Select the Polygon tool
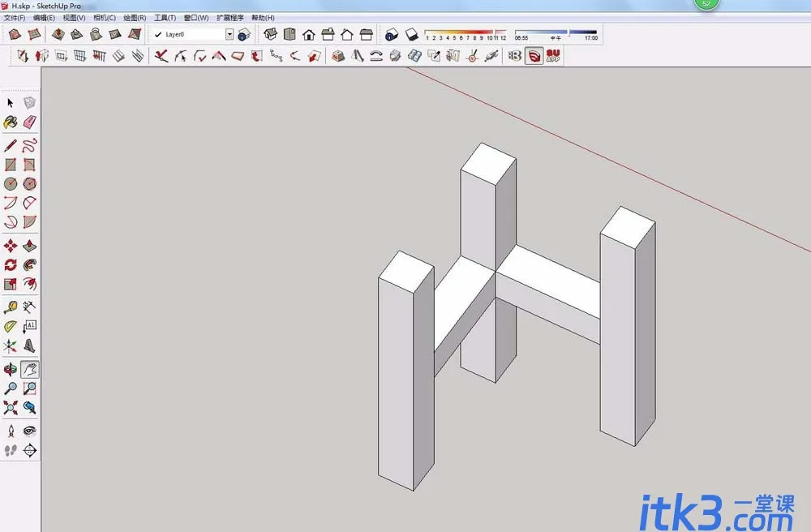The height and width of the screenshot is (532, 811). click(29, 183)
